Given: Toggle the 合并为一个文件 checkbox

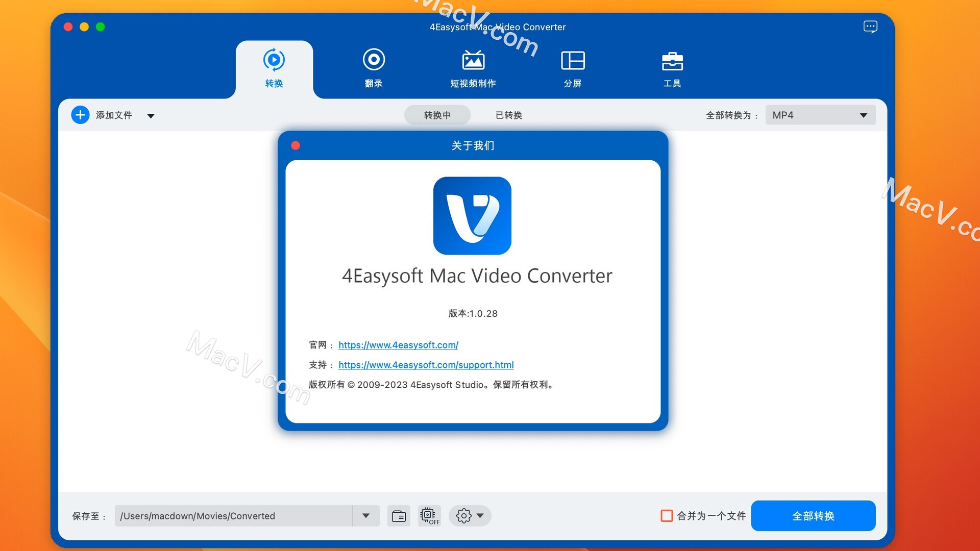Looking at the screenshot, I should point(668,516).
